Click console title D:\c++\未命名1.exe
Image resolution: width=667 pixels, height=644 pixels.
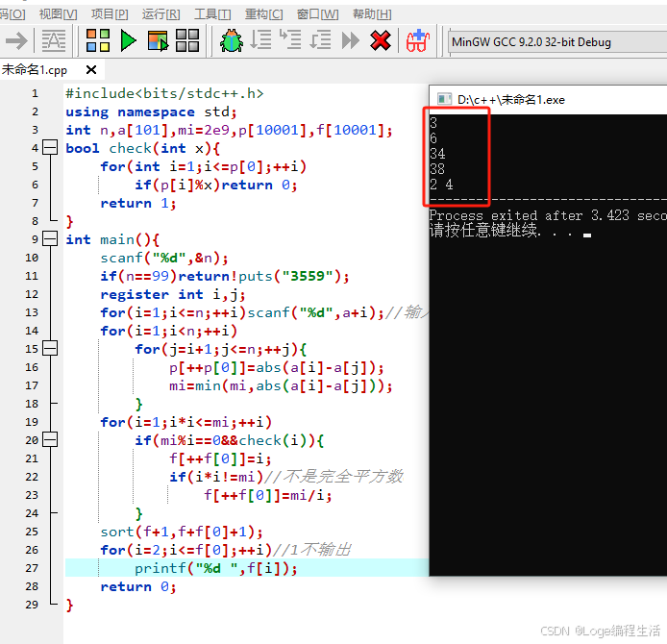pos(511,100)
